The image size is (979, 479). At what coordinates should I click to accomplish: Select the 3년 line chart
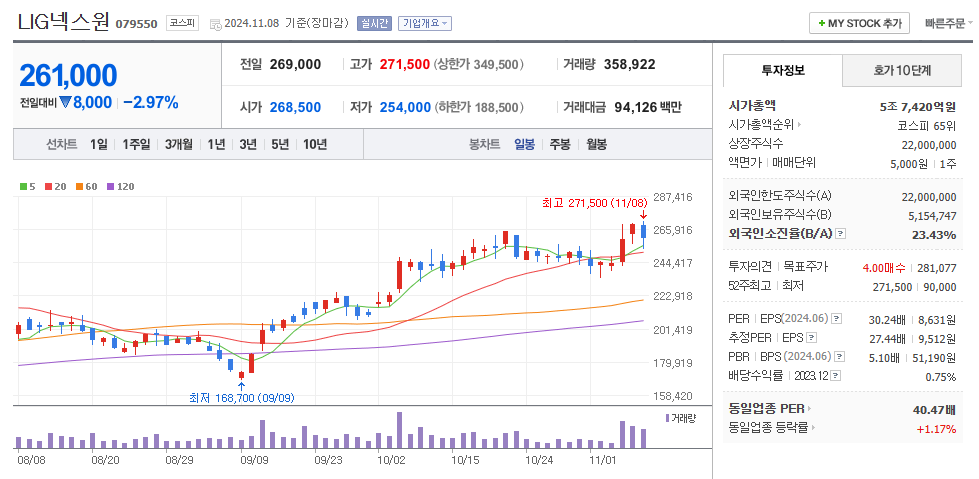248,144
